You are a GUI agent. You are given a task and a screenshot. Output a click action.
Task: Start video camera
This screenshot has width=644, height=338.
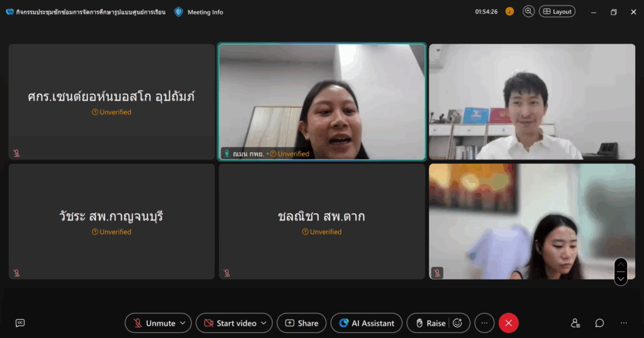coord(230,323)
